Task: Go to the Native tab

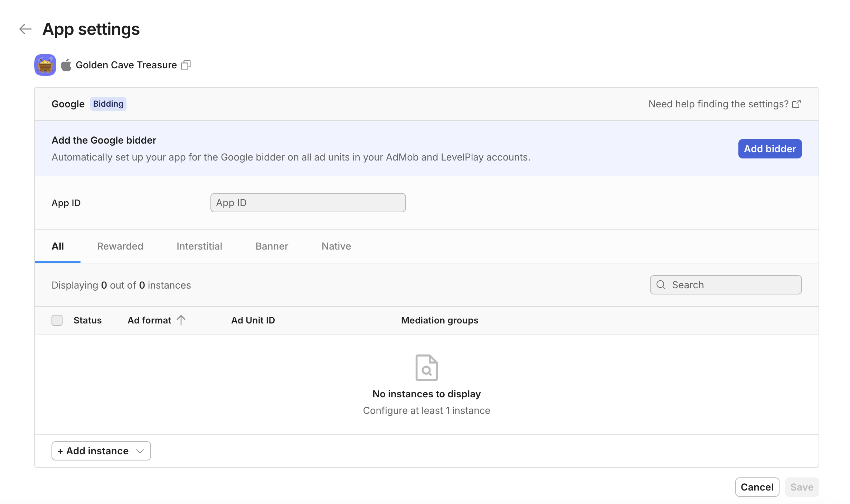Action: coord(336,246)
